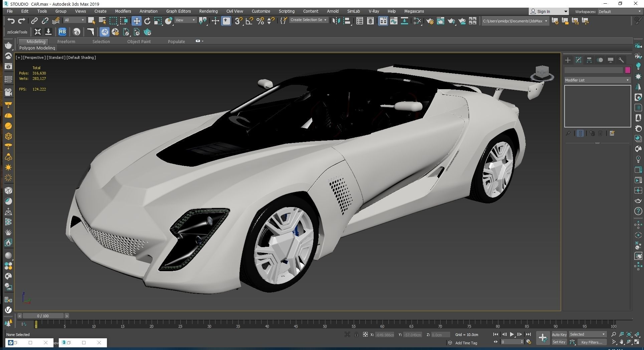Expand the Modifier List dropdown
This screenshot has width=644, height=350.
click(597, 80)
